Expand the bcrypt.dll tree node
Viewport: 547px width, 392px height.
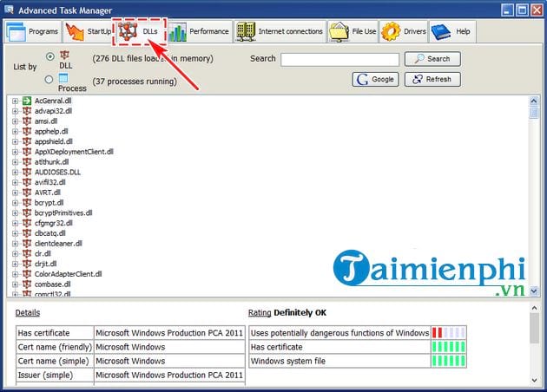[15, 203]
